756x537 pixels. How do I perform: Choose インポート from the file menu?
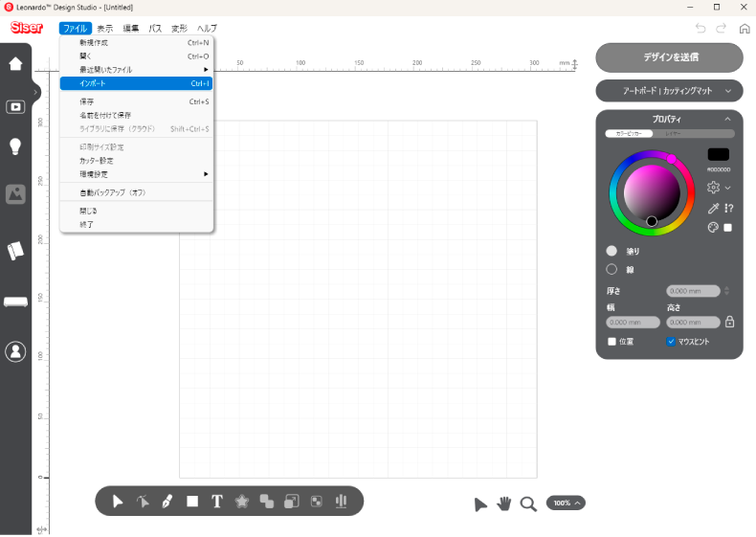point(137,83)
